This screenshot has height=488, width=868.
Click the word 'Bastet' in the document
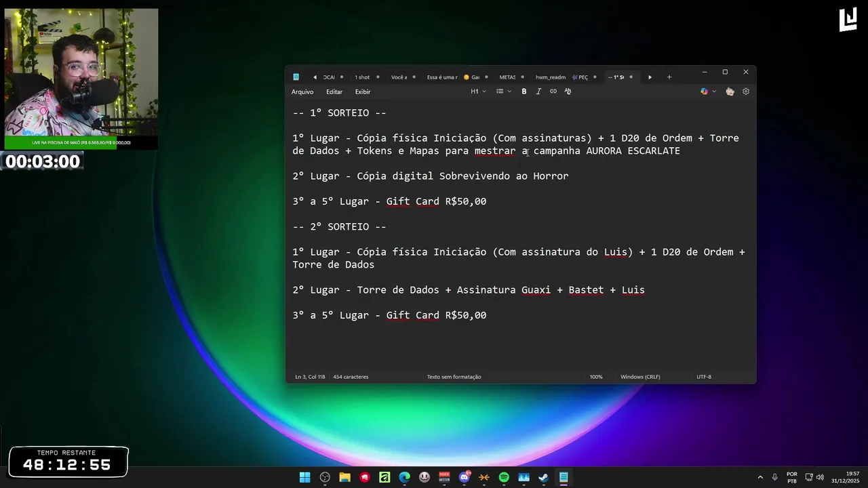point(586,290)
